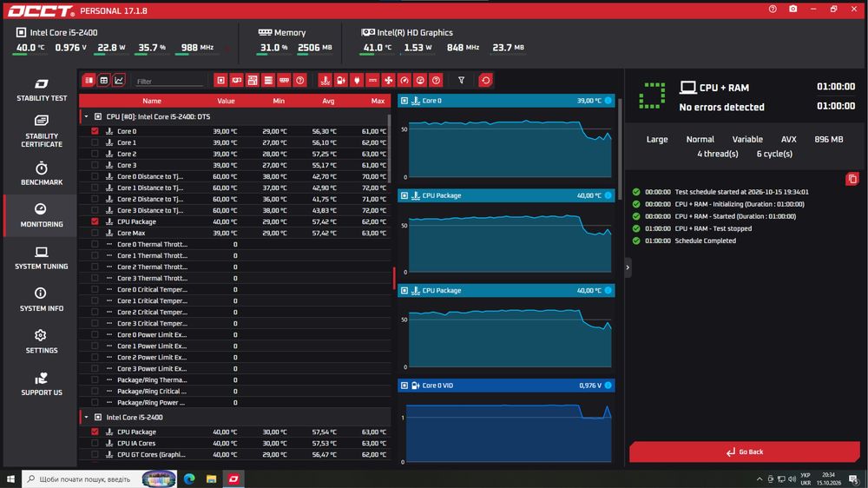Viewport: 868px width, 488px height.
Task: Show only voltage sensors
Action: click(x=341, y=80)
